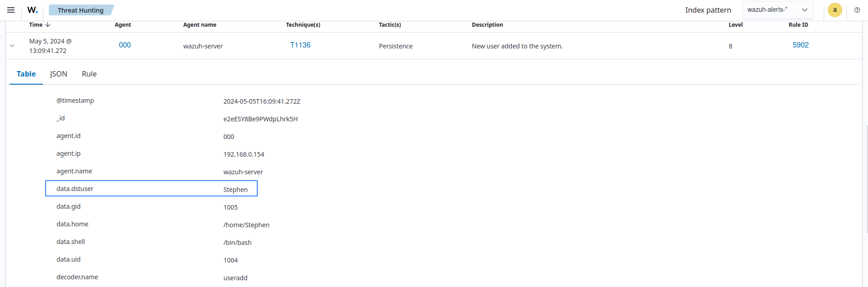Image resolution: width=868 pixels, height=287 pixels.
Task: Click the vertical scrollbar on the right
Action: pos(865,181)
